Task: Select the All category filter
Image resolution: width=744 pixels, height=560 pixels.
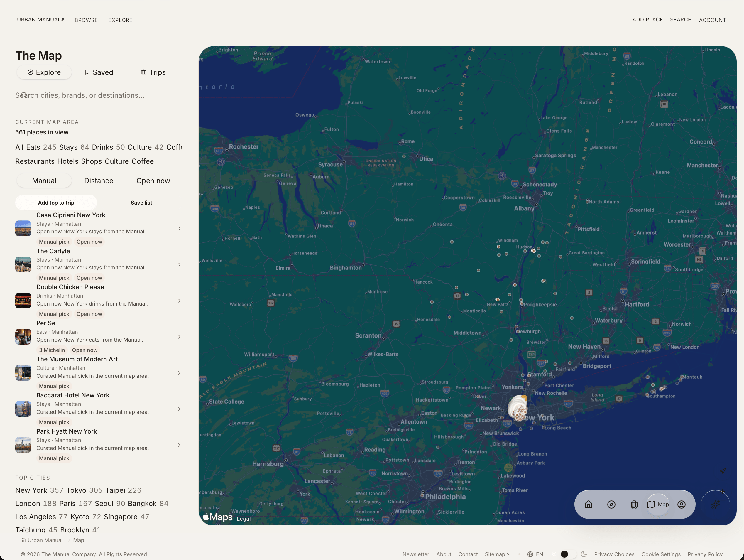Action: (x=19, y=147)
